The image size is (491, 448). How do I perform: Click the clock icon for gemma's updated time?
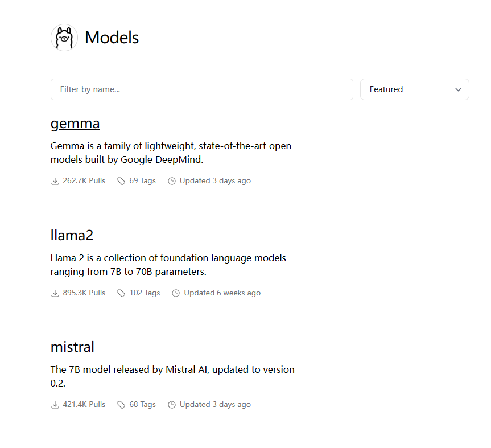172,181
